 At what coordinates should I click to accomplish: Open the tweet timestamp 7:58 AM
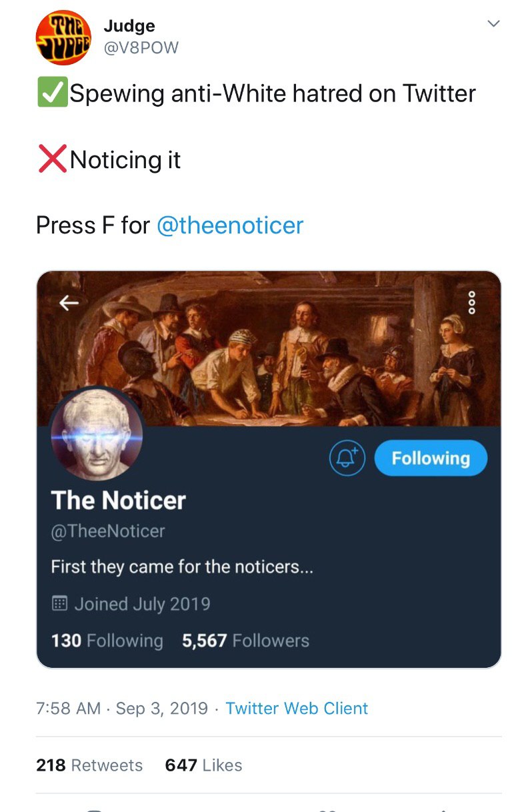pos(69,709)
